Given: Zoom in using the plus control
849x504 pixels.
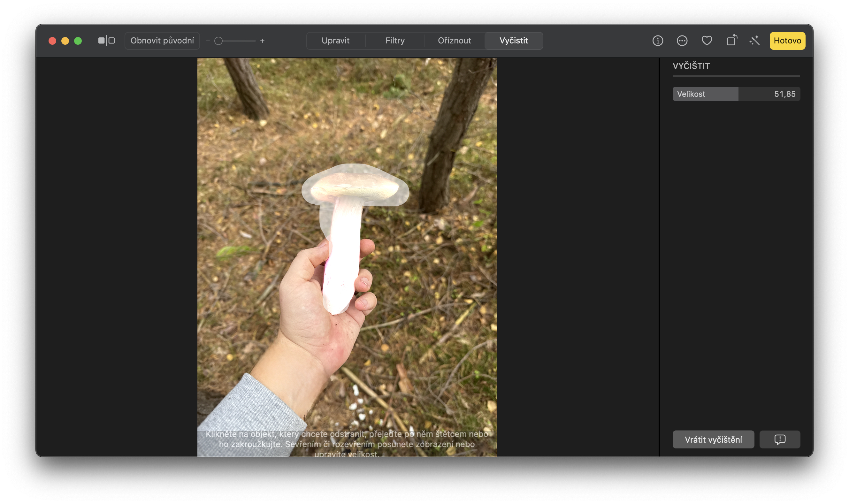Looking at the screenshot, I should coord(262,41).
